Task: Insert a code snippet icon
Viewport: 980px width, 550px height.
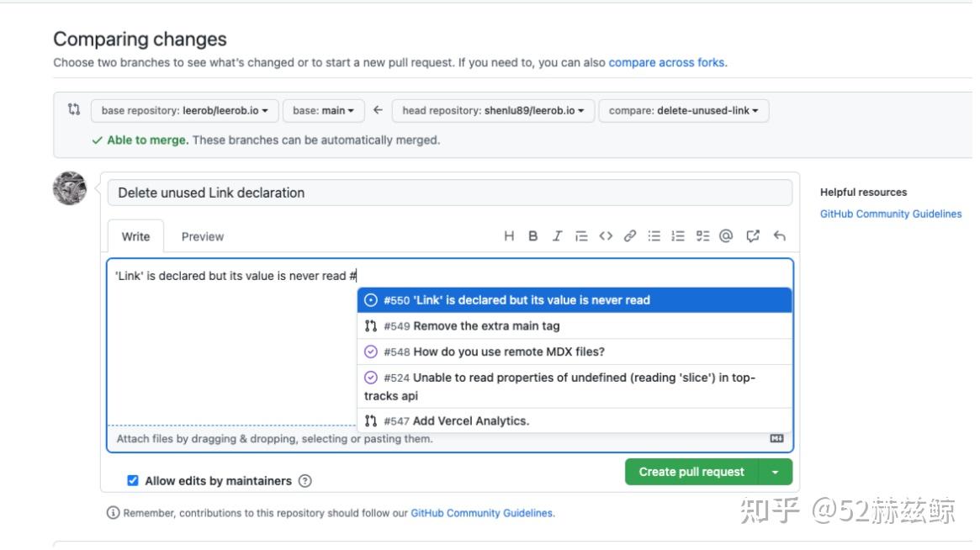Action: (x=606, y=236)
